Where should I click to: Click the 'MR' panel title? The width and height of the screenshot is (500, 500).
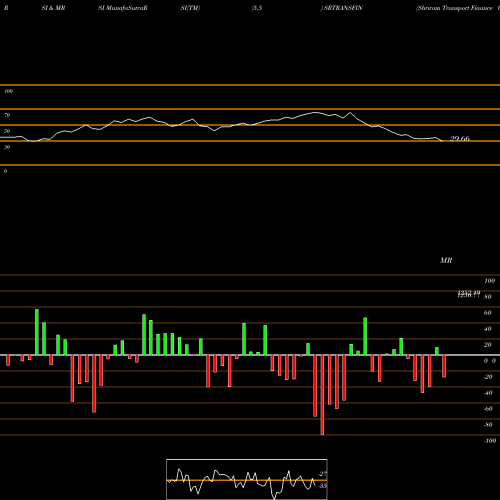[x=446, y=260]
